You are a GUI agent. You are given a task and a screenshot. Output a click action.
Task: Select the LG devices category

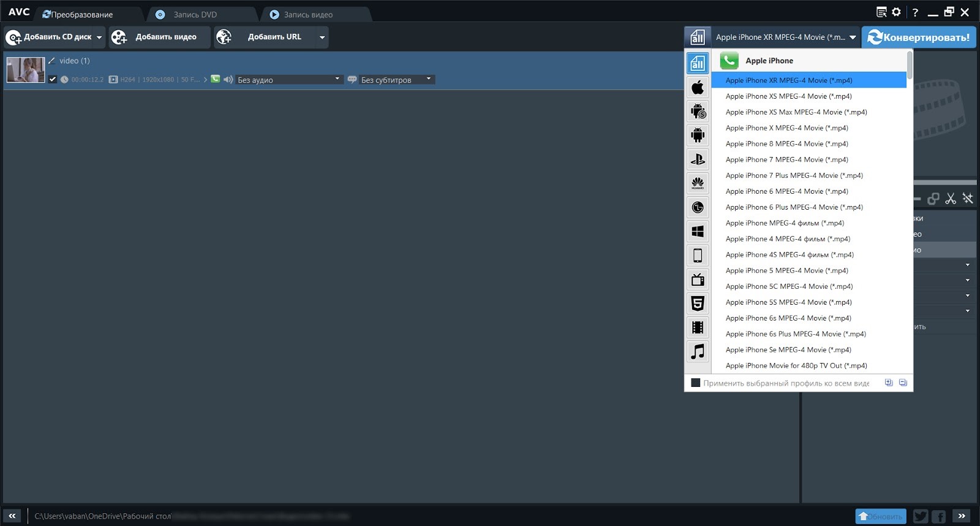coord(698,207)
